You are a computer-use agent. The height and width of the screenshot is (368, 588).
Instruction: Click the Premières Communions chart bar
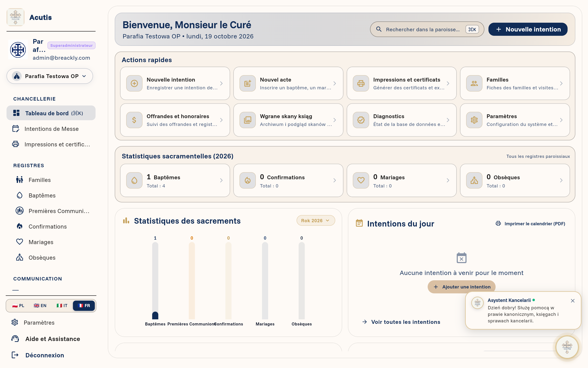192,281
